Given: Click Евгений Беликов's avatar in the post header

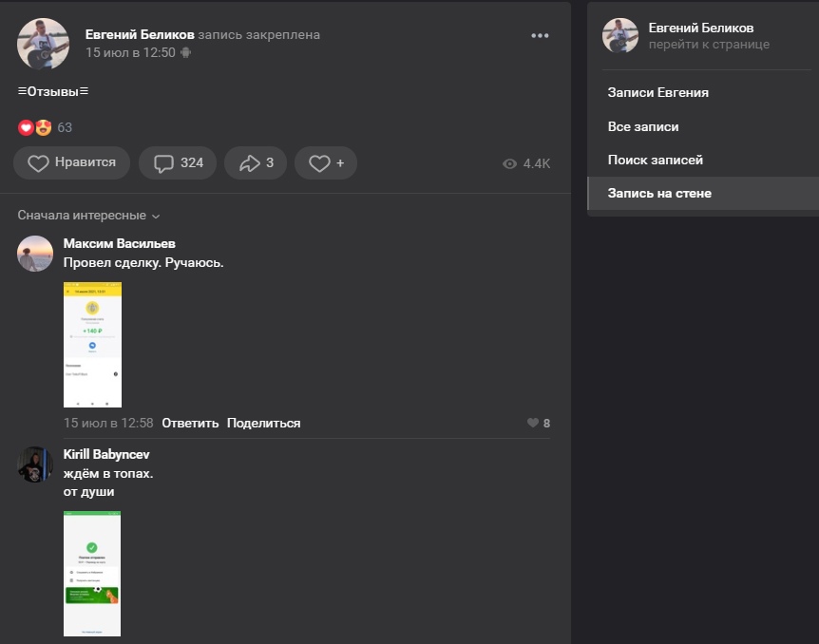Looking at the screenshot, I should click(43, 44).
